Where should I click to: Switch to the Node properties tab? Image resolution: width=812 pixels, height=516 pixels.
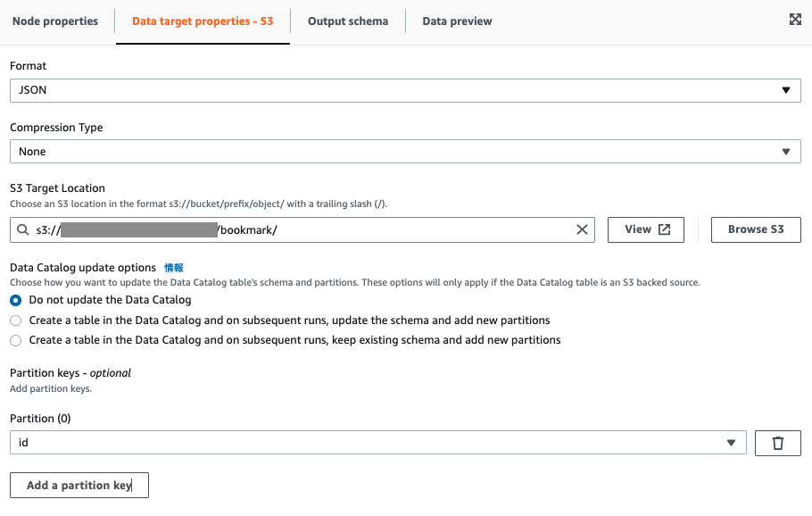pyautogui.click(x=56, y=21)
